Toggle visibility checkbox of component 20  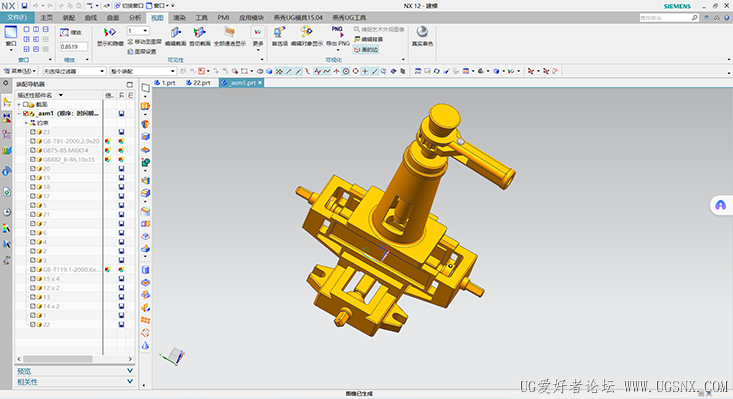point(33,169)
